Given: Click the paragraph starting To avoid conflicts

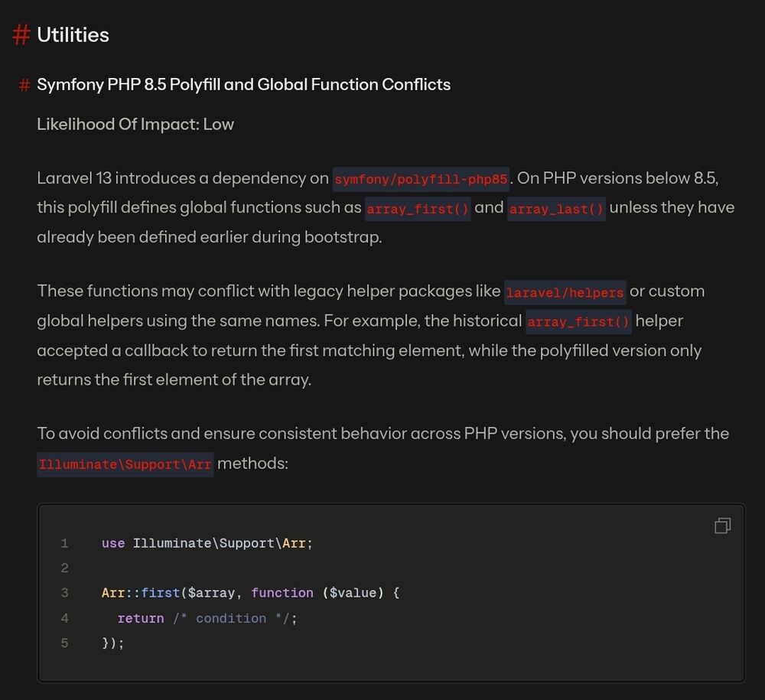Looking at the screenshot, I should [x=382, y=434].
